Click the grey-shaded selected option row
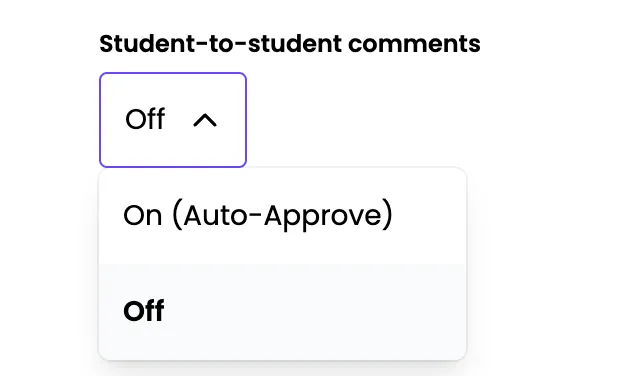Viewport: 626px width, 376px height. coord(283,312)
